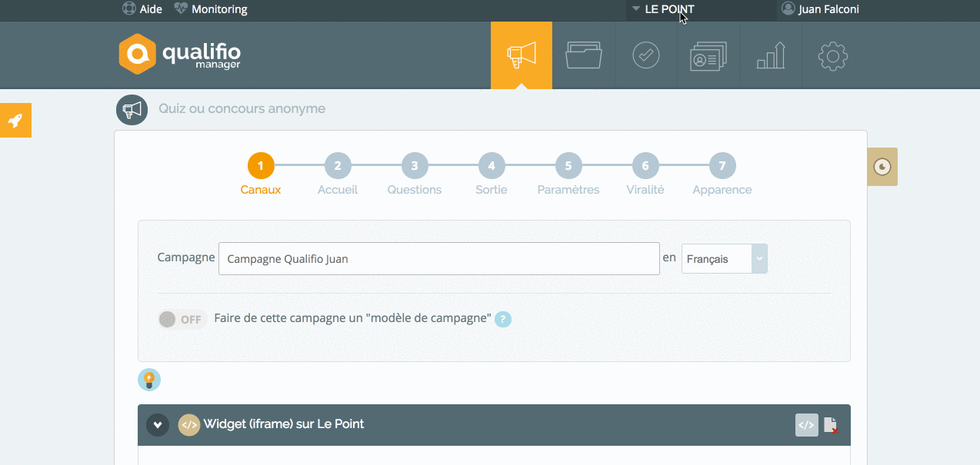980x465 pixels.
Task: Expand the LE POINT account dropdown
Action: click(662, 9)
